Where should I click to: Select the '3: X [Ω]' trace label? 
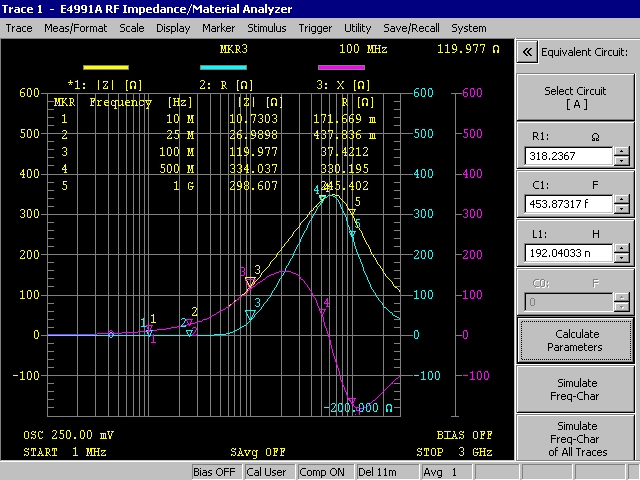pos(343,85)
